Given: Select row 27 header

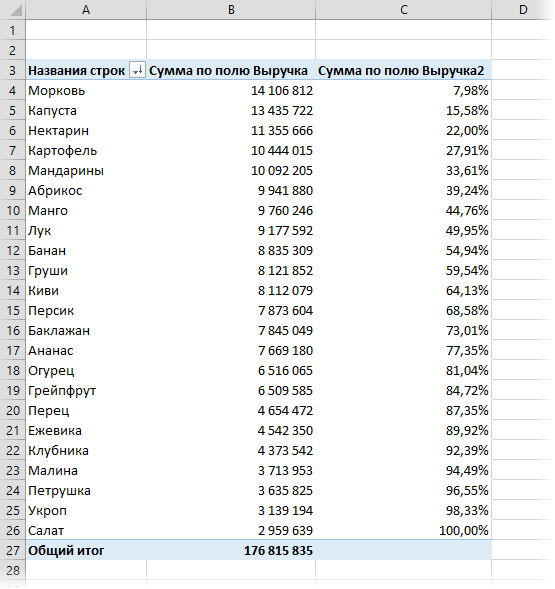Looking at the screenshot, I should 12,550.
